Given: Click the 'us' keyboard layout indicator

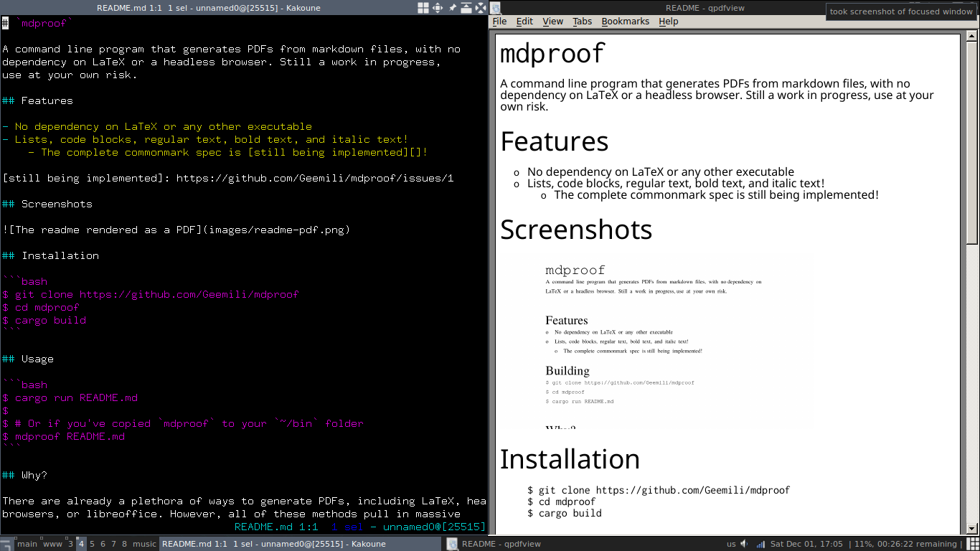Looking at the screenshot, I should (731, 544).
